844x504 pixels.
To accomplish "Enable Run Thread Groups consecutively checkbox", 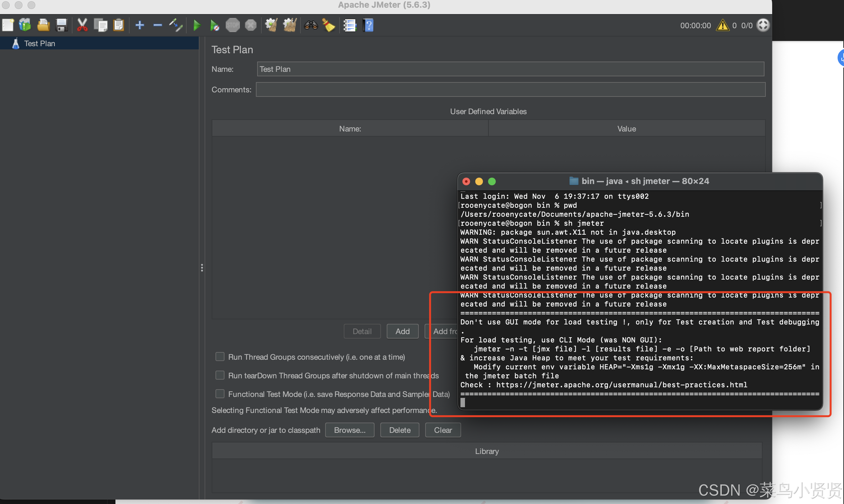I will pos(220,357).
